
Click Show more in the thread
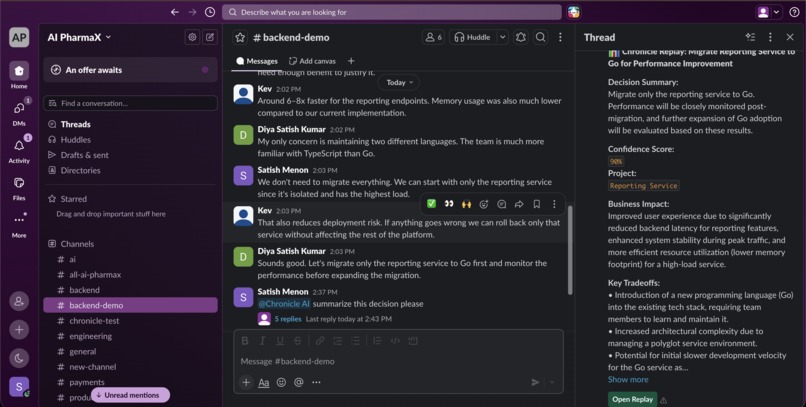click(x=628, y=380)
